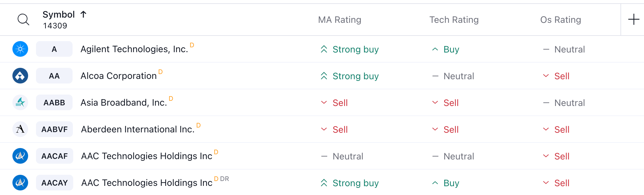
Task: Click the Tech Rating column header
Action: (454, 20)
